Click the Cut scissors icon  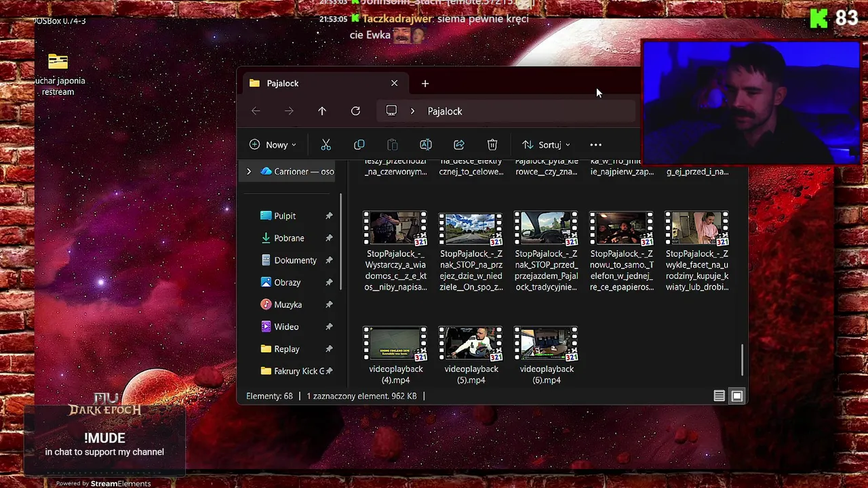(x=325, y=144)
